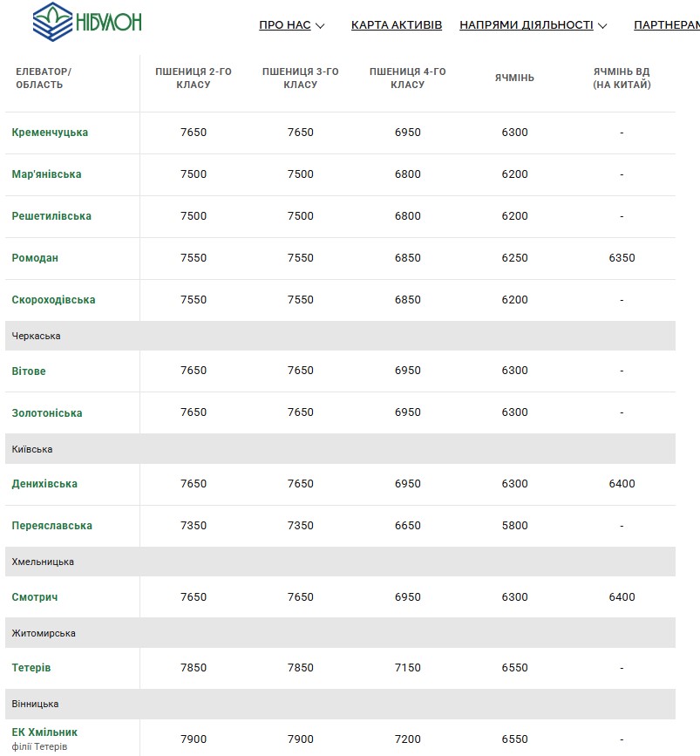Screen dimensions: 700x756
Task: Open the ПРО НАС menu
Action: pyautogui.click(x=285, y=25)
